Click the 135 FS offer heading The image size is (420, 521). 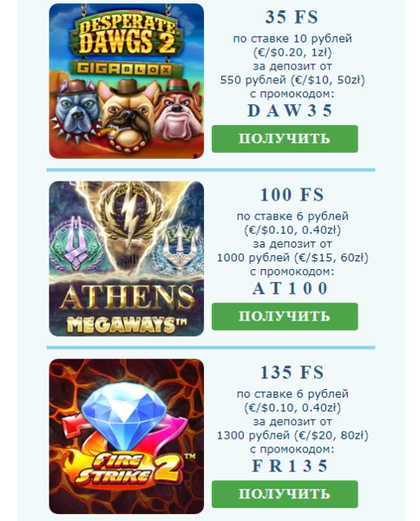[x=292, y=373]
